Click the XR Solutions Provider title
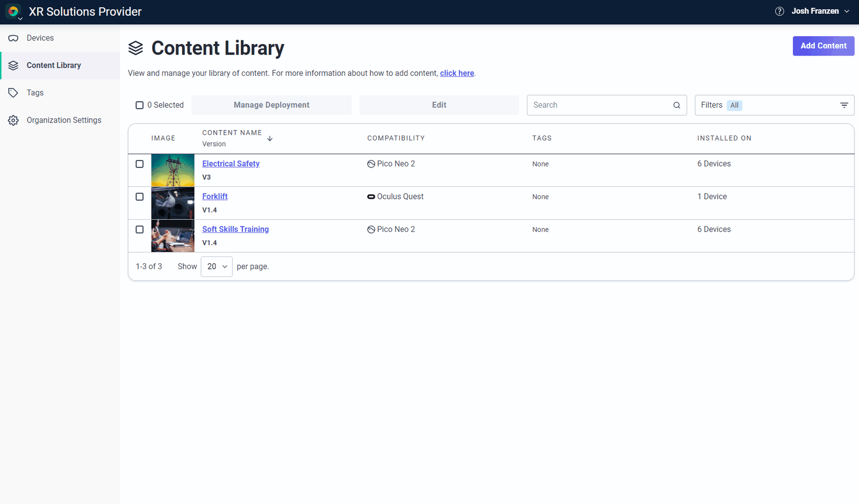 (x=85, y=12)
